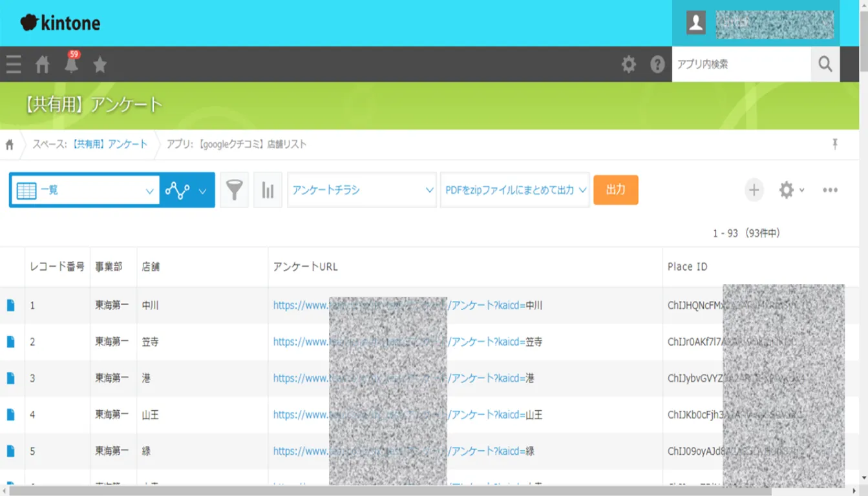The height and width of the screenshot is (496, 868).
Task: Open the hamburger navigation menu
Action: 14,65
